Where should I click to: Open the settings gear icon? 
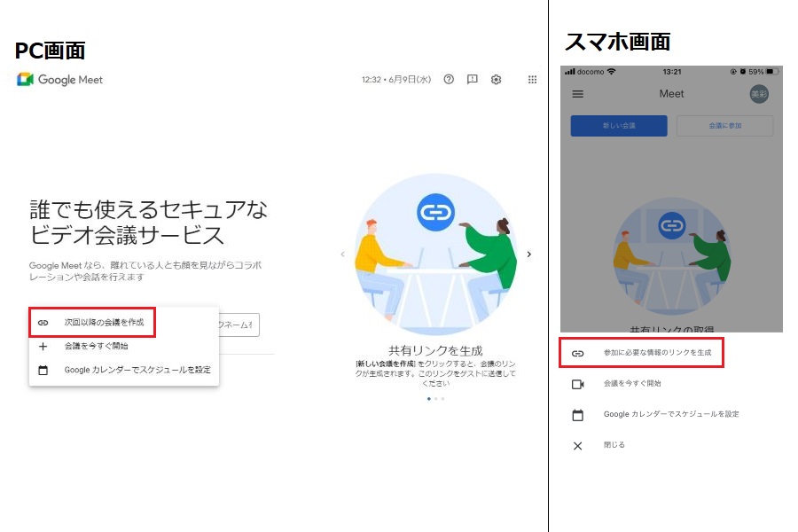497,79
